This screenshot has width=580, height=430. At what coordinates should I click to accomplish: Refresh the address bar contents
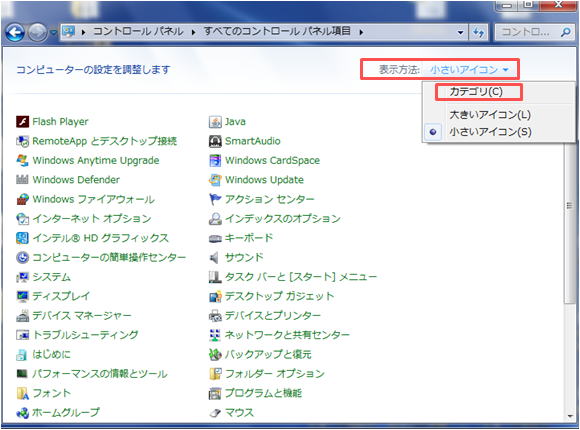[x=478, y=33]
